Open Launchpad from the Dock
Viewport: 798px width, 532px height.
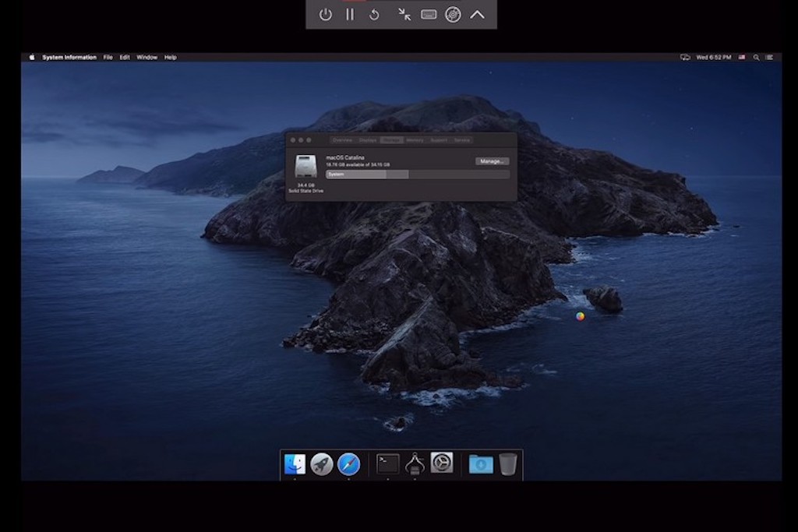(x=320, y=464)
